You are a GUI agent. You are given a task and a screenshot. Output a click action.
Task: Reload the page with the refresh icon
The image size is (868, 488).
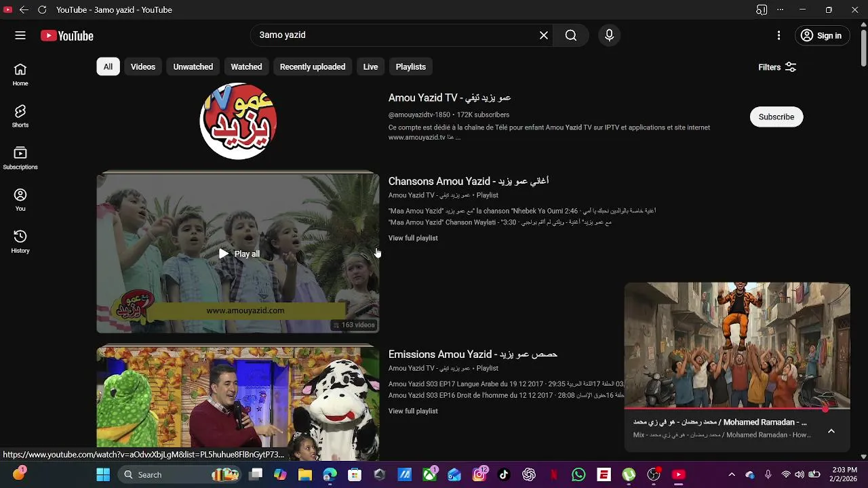click(42, 9)
